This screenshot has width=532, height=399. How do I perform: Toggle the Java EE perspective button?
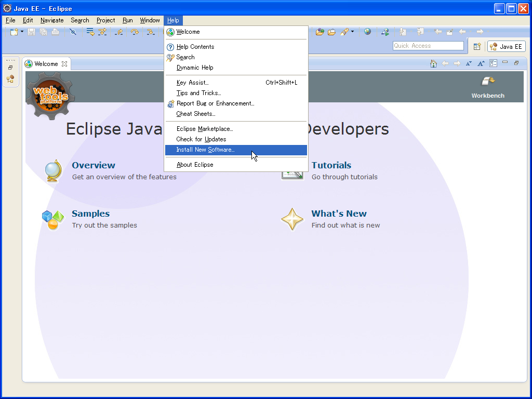(x=506, y=46)
